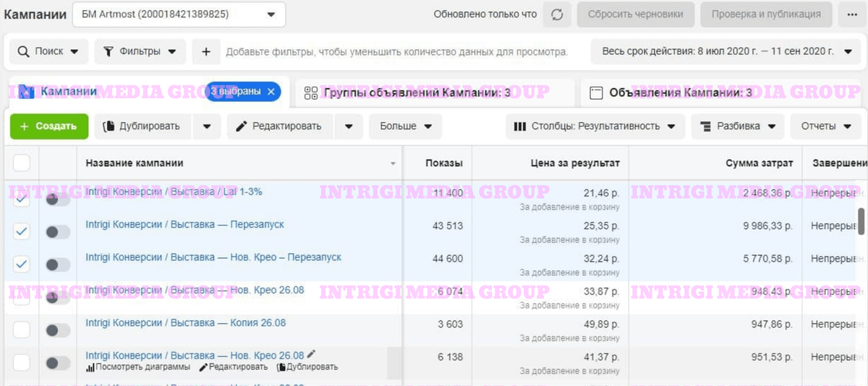Viewport: 868px width, 386px height.
Task: Uncheck the Нов. Крео – Перезапуск row checkbox
Action: [x=22, y=264]
